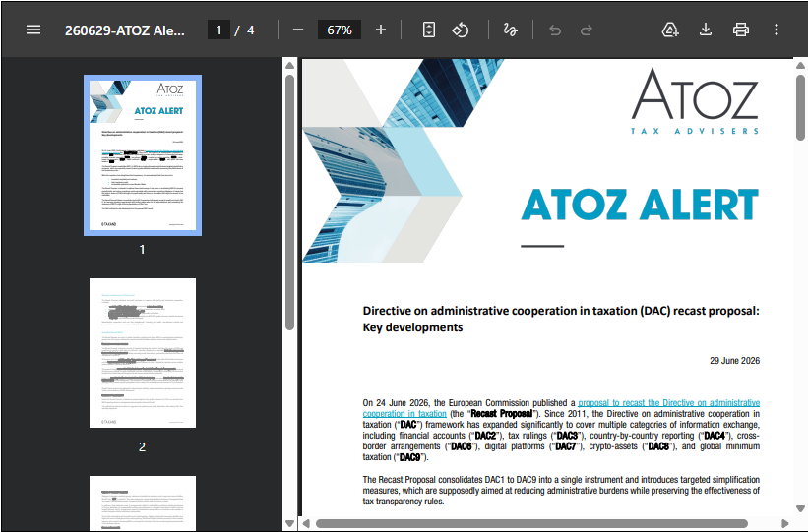Image resolution: width=808 pixels, height=532 pixels.
Task: Click the thumbnail panel scroll-up arrow
Action: tap(289, 66)
